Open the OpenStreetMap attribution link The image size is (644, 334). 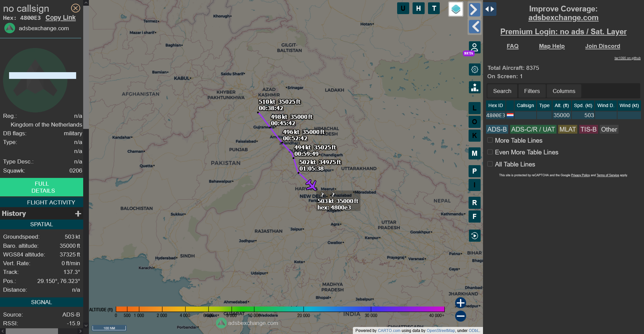tap(441, 331)
